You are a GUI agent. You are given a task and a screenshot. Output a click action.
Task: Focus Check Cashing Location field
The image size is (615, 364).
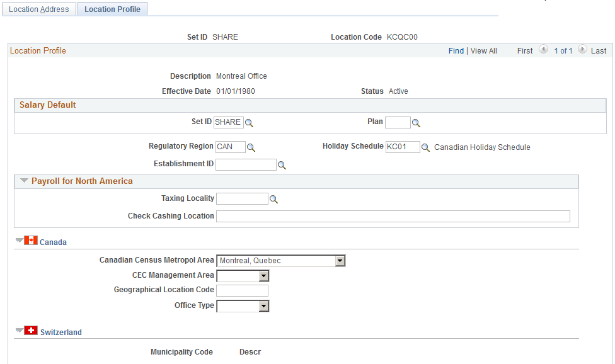pyautogui.click(x=393, y=216)
